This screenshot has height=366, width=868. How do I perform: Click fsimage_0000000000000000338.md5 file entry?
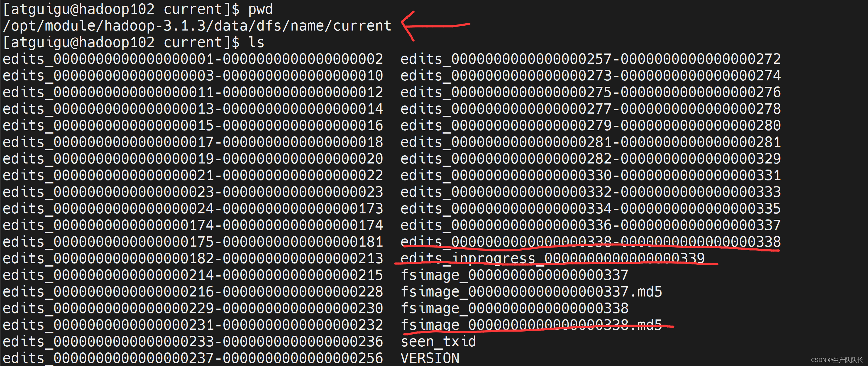[531, 325]
